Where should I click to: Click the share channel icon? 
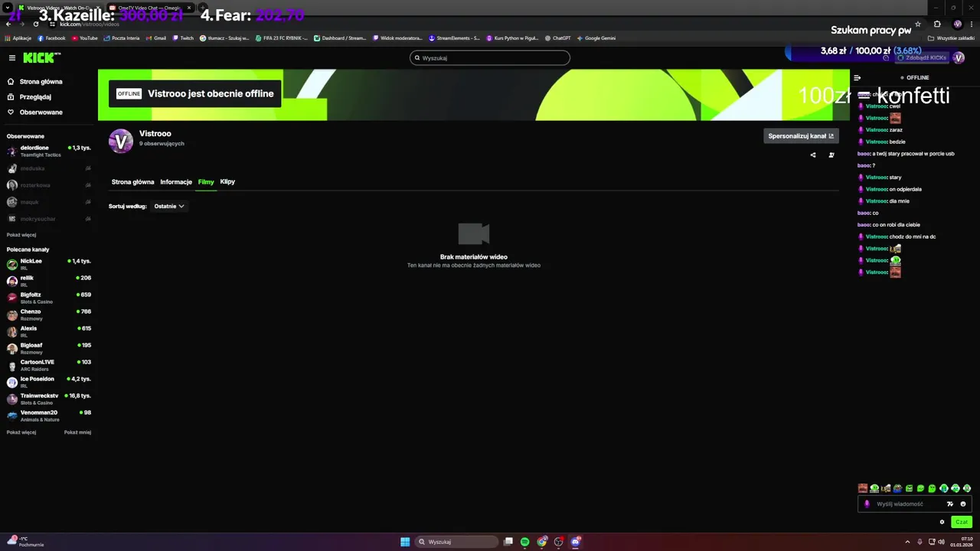tap(813, 155)
